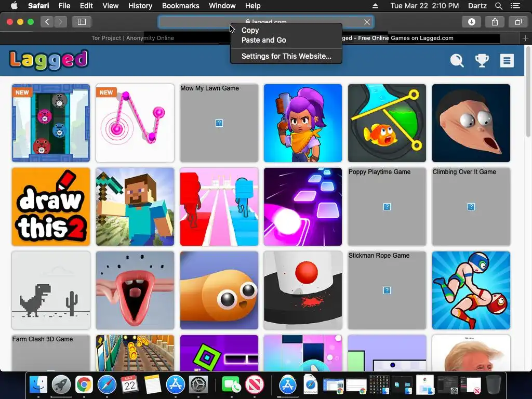Open the Poppy Playtime Game tile
The height and width of the screenshot is (399, 532).
pos(387,207)
